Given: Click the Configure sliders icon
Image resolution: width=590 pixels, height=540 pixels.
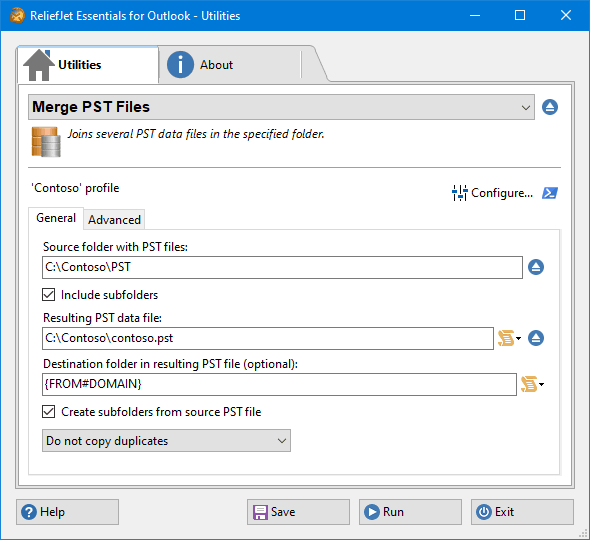Looking at the screenshot, I should [459, 193].
